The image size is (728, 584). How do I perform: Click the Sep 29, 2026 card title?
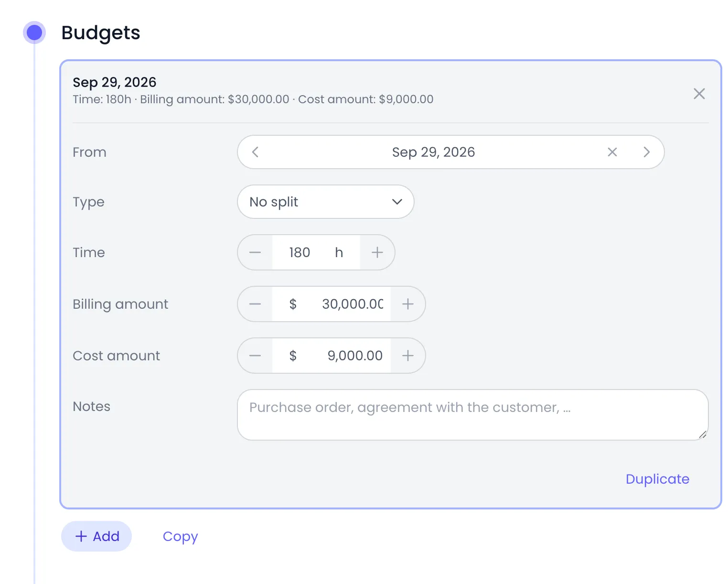[114, 82]
